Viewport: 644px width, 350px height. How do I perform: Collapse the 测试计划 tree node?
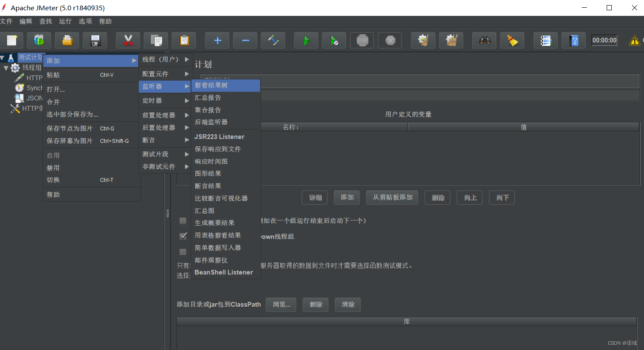(x=3, y=57)
